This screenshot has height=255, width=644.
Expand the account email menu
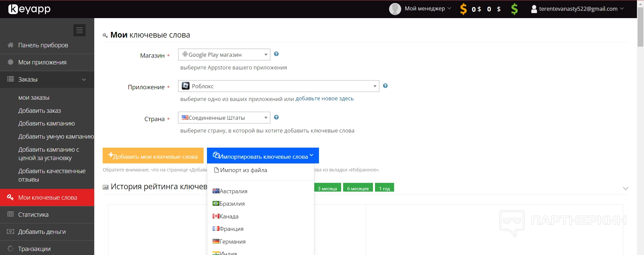pos(578,9)
